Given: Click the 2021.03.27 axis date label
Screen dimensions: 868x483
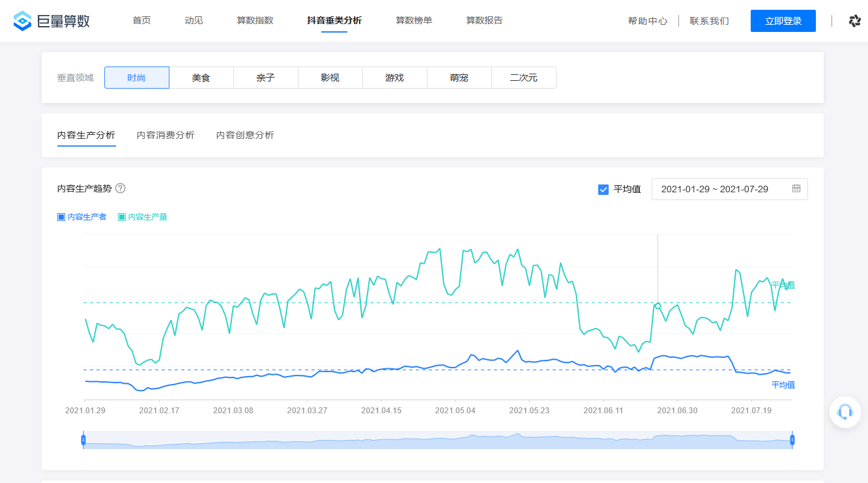Looking at the screenshot, I should 308,411.
